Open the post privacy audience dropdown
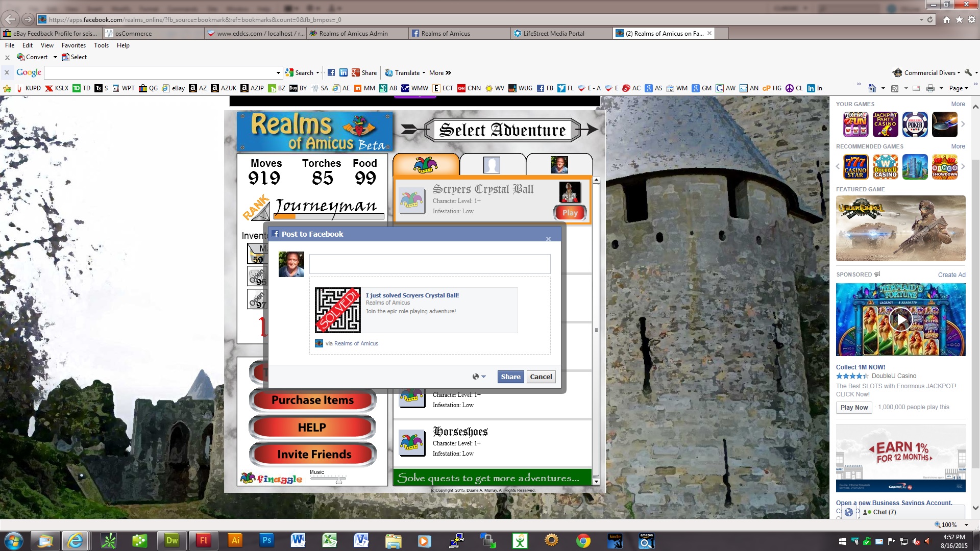This screenshot has height=551, width=980. 479,377
